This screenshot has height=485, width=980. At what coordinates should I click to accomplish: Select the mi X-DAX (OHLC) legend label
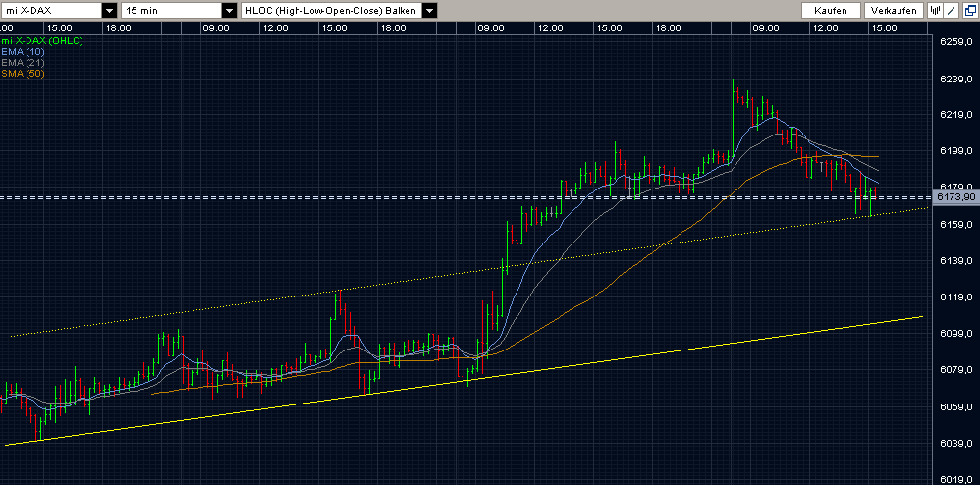coord(42,40)
